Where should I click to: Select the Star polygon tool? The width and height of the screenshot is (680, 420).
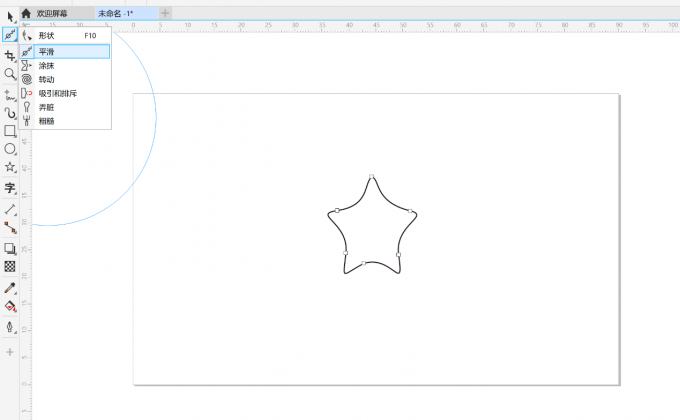tap(10, 168)
